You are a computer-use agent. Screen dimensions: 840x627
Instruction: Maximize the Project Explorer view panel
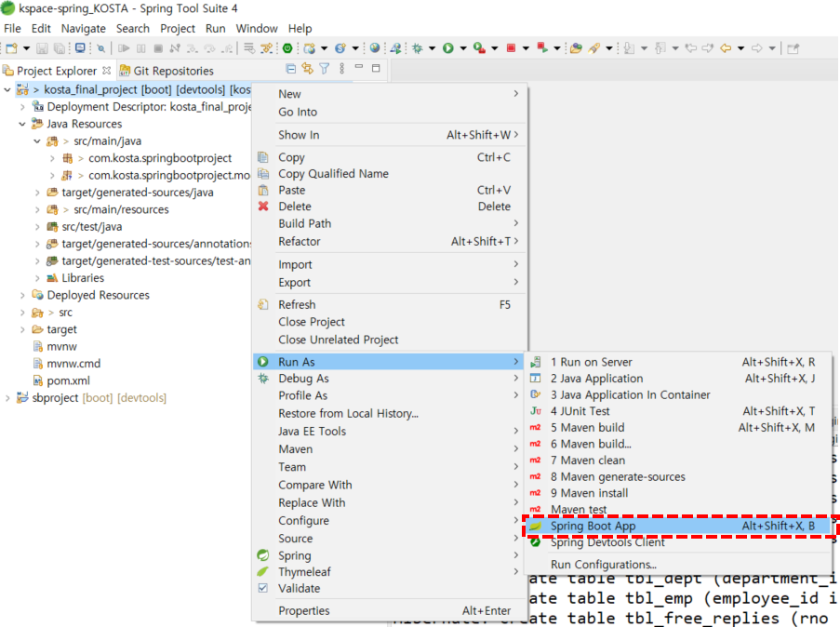(x=376, y=68)
